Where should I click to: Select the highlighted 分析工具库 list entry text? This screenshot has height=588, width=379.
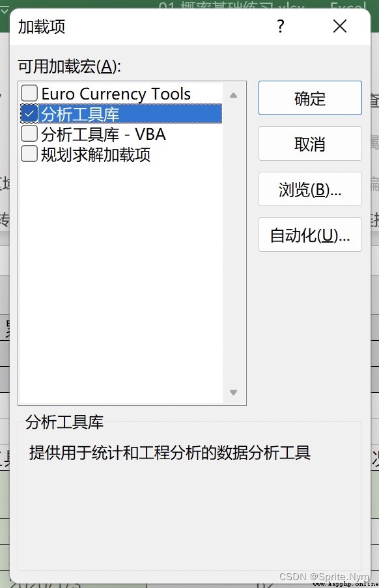coord(80,114)
